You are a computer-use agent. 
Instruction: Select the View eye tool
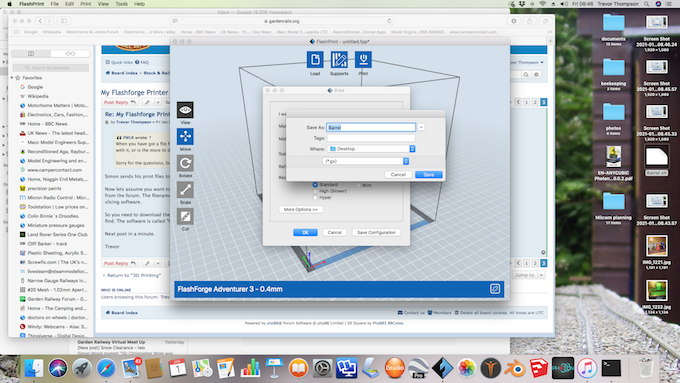click(x=185, y=110)
